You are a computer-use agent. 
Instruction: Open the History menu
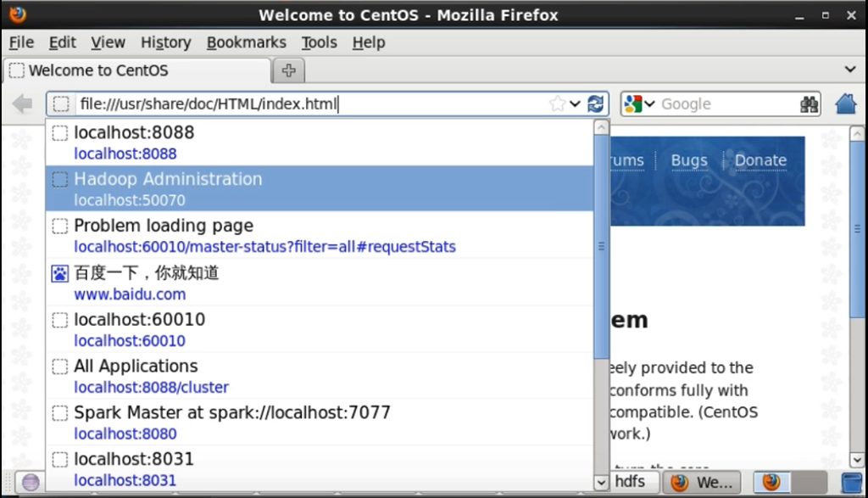165,42
